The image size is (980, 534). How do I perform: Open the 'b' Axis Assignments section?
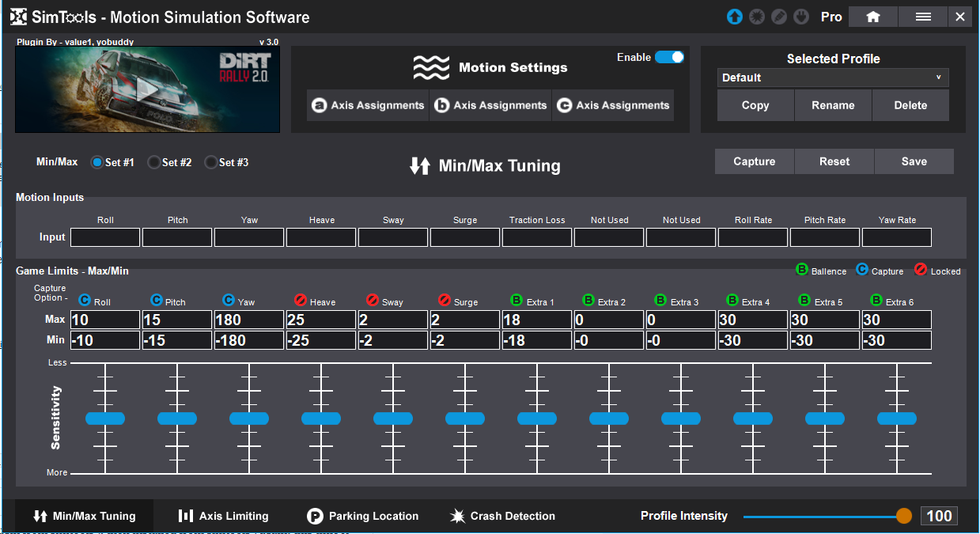pos(490,105)
